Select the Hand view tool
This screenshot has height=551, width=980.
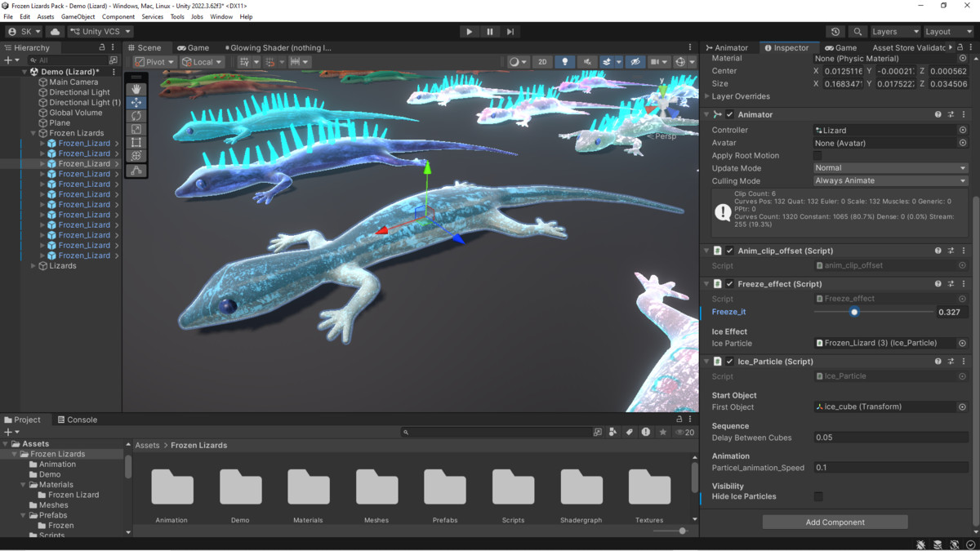[136, 88]
